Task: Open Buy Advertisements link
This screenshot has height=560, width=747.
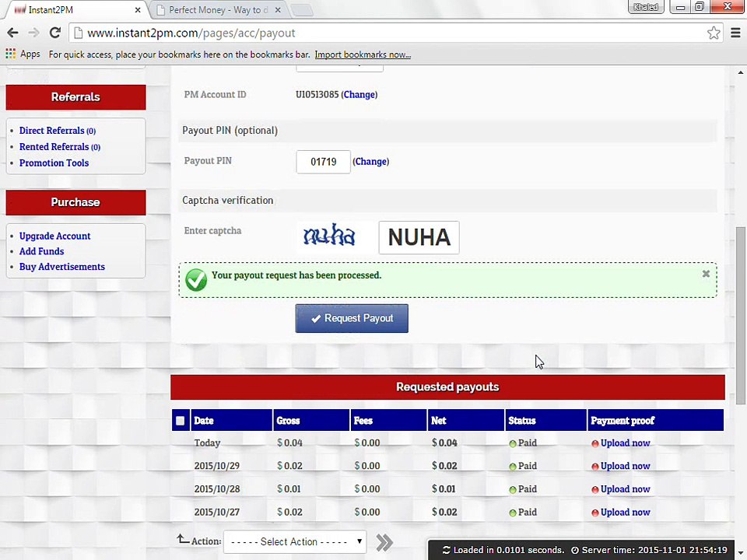Action: pyautogui.click(x=62, y=267)
